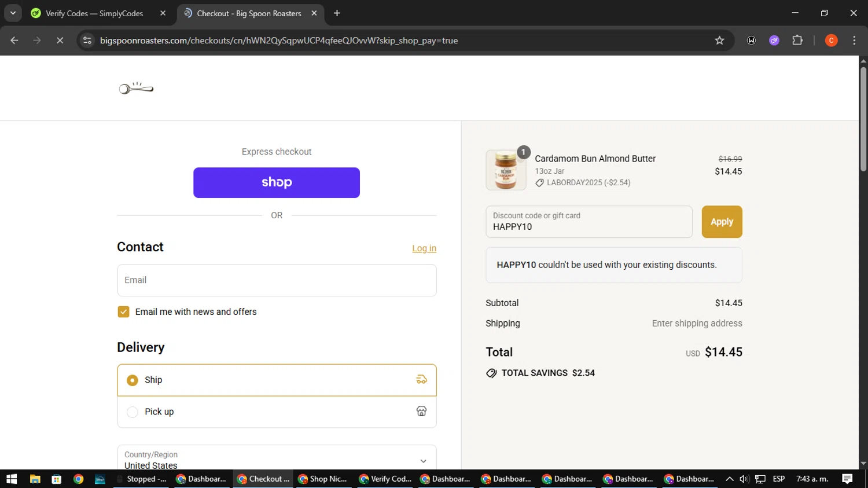The width and height of the screenshot is (868, 488).
Task: Click the 'HAPPY10 couldn't be used' error message
Action: [x=614, y=265]
